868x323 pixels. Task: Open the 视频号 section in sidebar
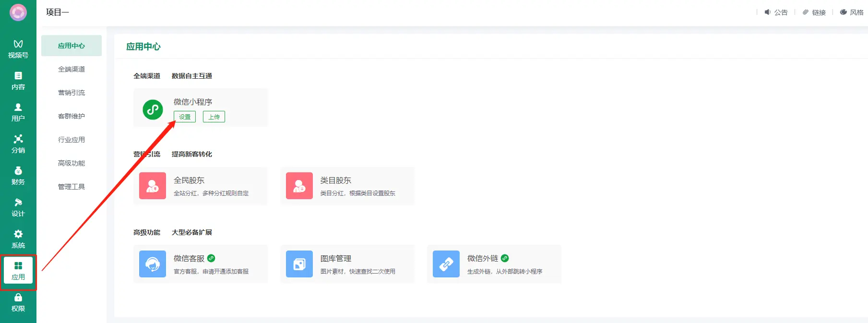pyautogui.click(x=18, y=49)
